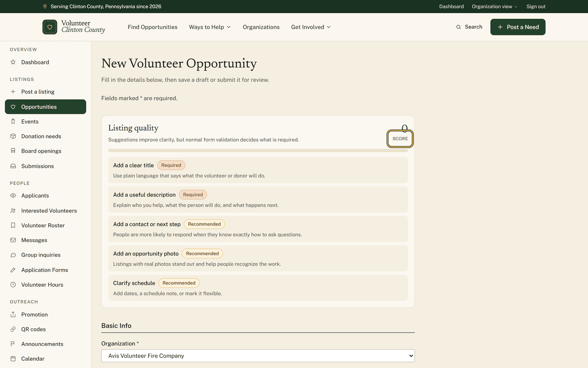Click the Required badge next to clear title
Viewport: 588px width, 368px height.
(171, 165)
